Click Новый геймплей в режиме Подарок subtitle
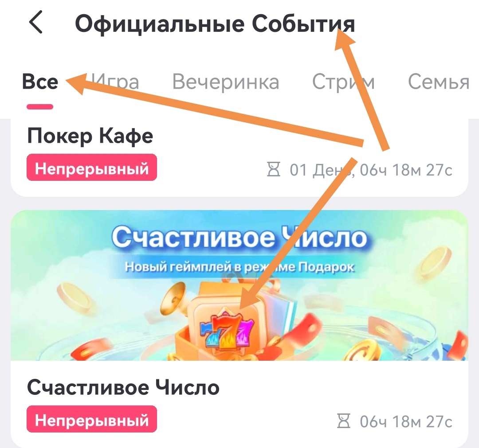 239,267
